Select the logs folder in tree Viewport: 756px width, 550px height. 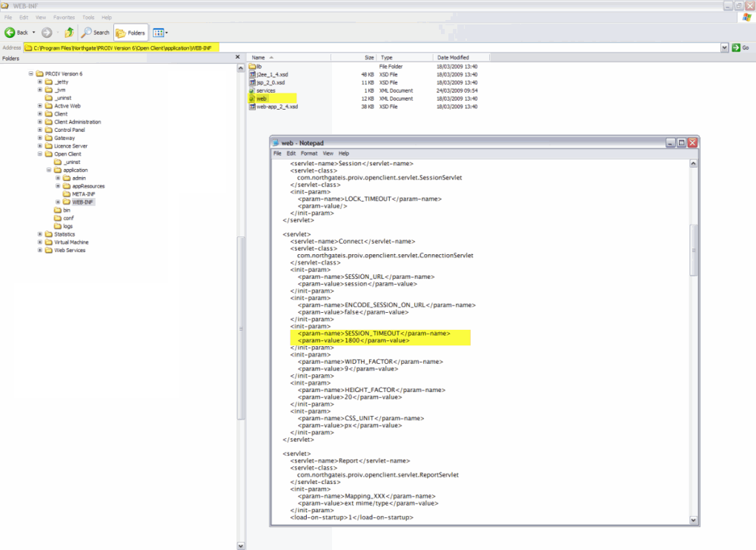(68, 226)
